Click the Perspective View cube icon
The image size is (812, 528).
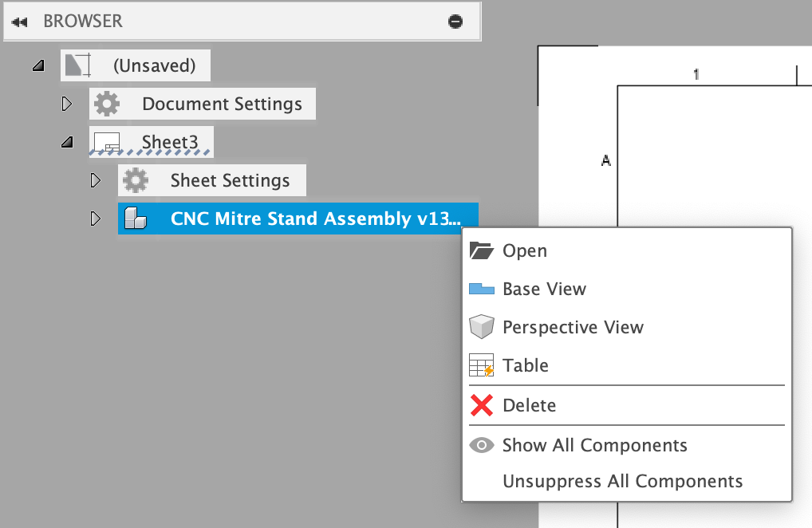point(481,326)
